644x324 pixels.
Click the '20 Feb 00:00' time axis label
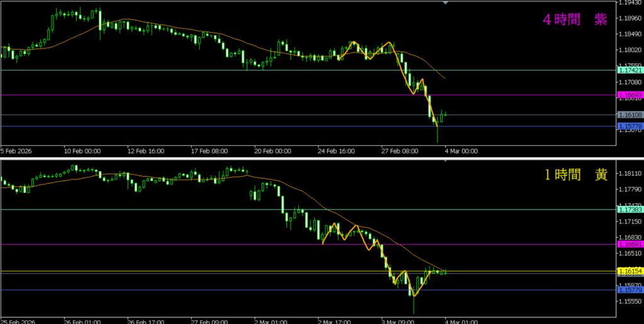pos(273,151)
